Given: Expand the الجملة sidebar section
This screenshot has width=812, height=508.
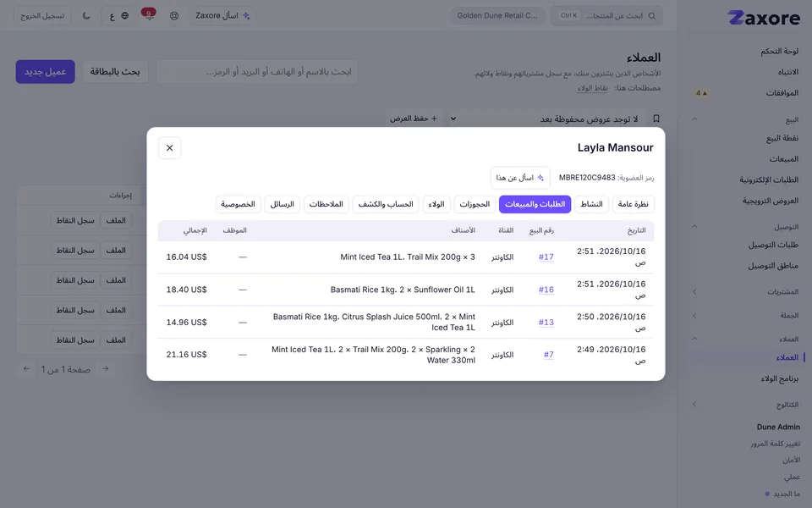Looking at the screenshot, I should (694, 316).
